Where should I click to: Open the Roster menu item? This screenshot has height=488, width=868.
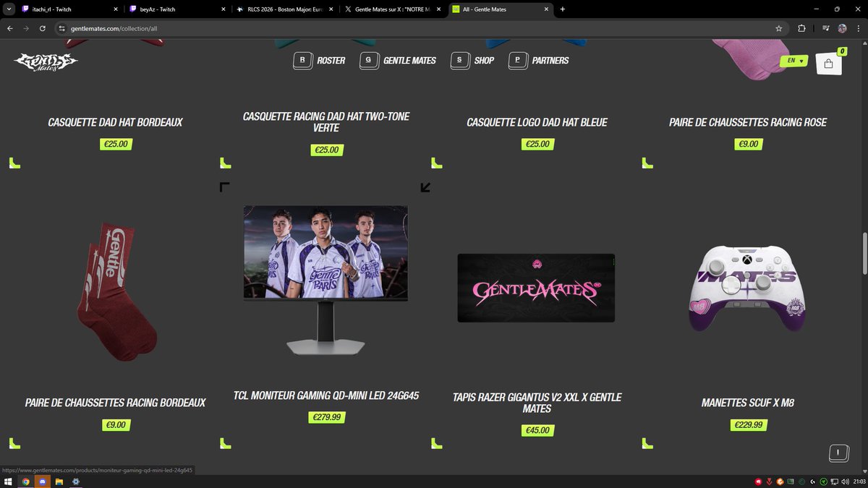coord(319,61)
